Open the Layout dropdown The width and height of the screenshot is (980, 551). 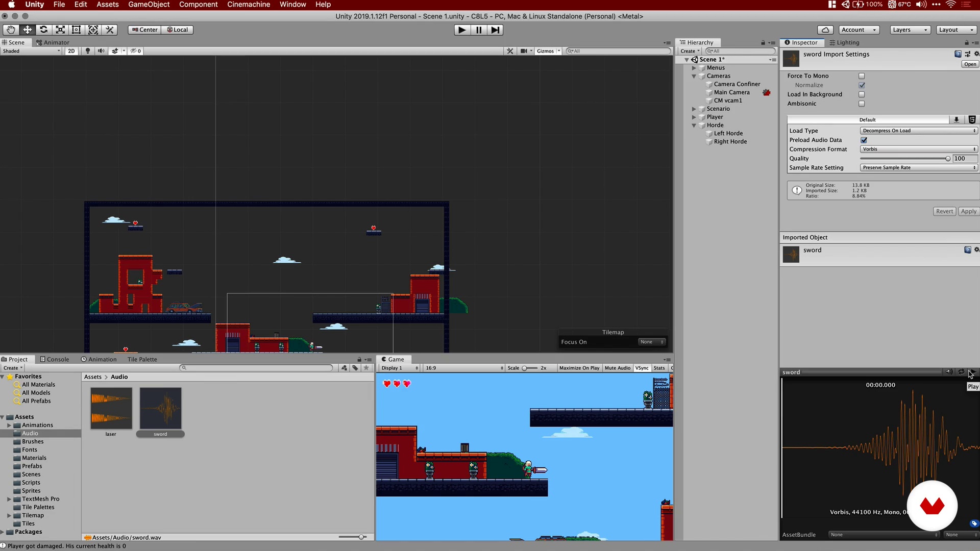[x=957, y=30]
